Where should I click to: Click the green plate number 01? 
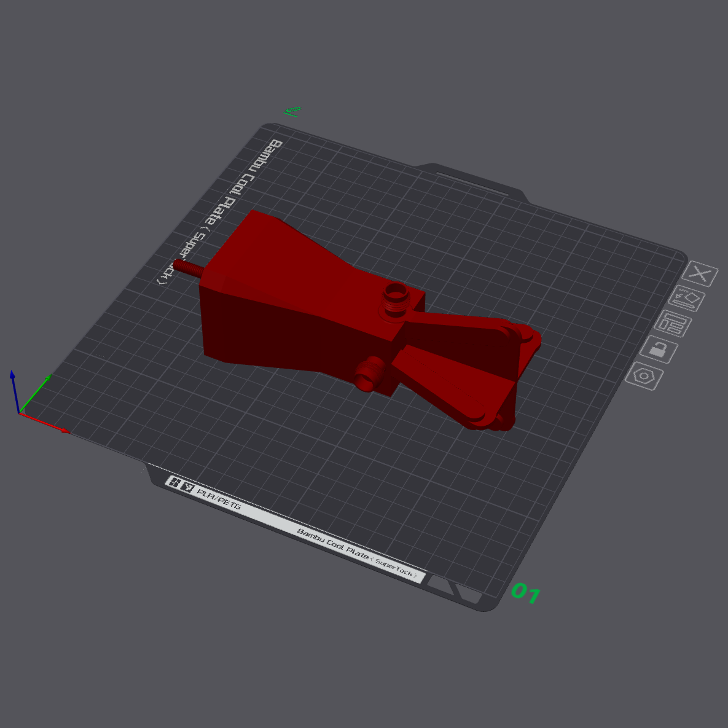click(525, 593)
